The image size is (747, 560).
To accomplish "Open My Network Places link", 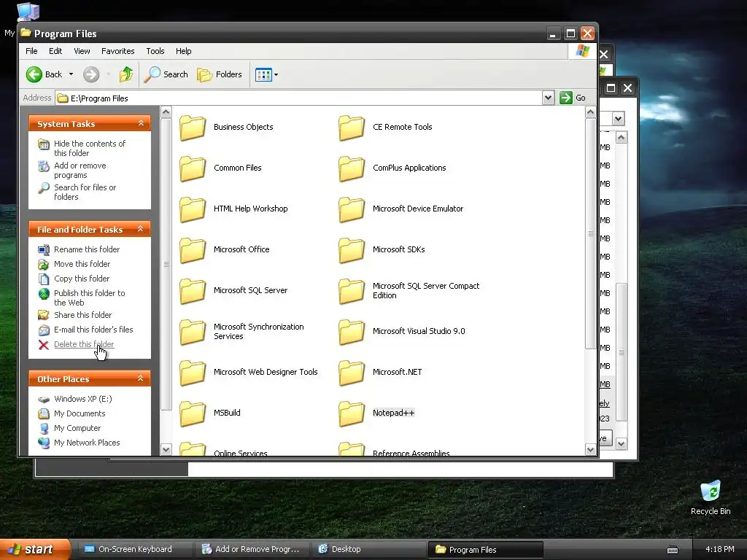I will point(86,443).
